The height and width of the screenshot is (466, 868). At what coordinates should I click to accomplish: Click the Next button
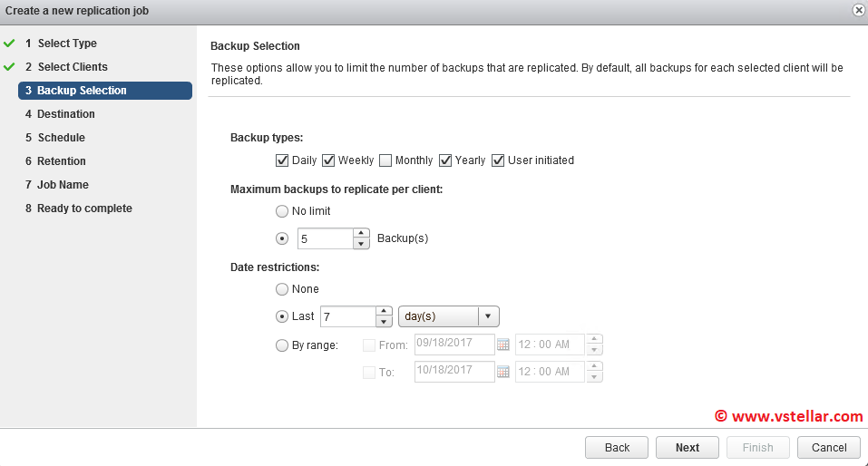click(x=688, y=447)
